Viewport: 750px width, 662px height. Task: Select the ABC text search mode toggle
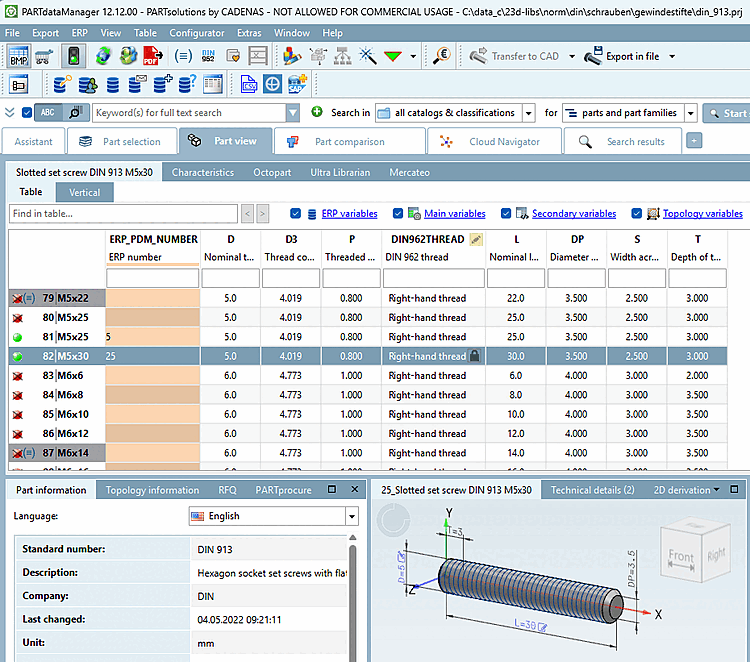48,113
